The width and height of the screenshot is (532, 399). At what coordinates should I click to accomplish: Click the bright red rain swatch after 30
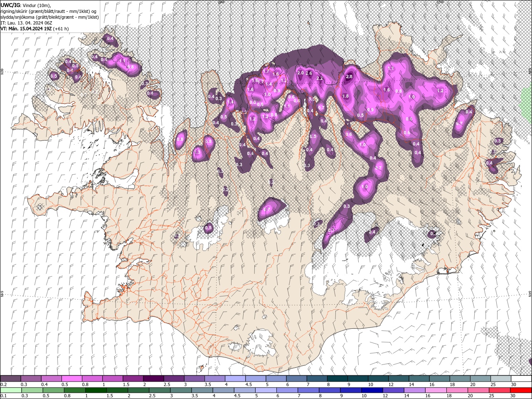pos(521,390)
